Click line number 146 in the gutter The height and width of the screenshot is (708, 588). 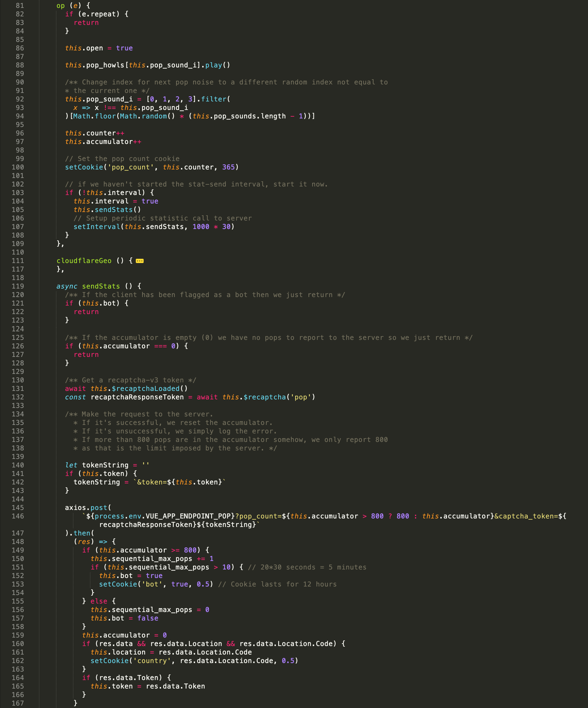(18, 516)
